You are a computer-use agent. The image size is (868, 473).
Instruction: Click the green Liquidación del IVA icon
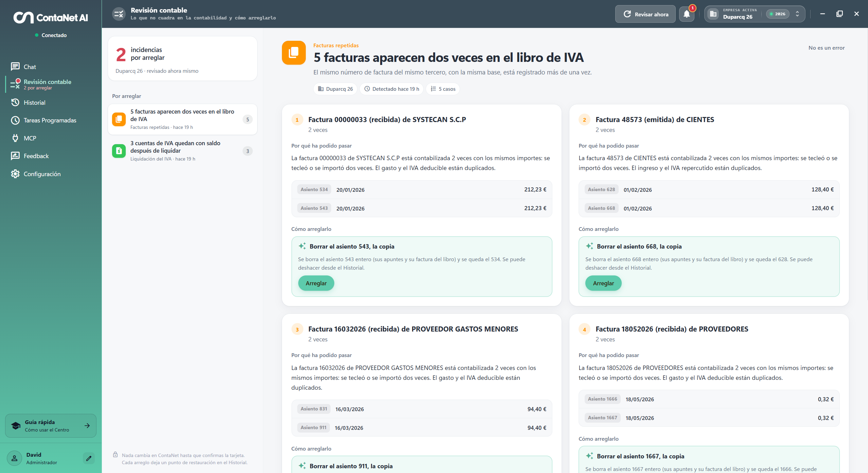[119, 151]
